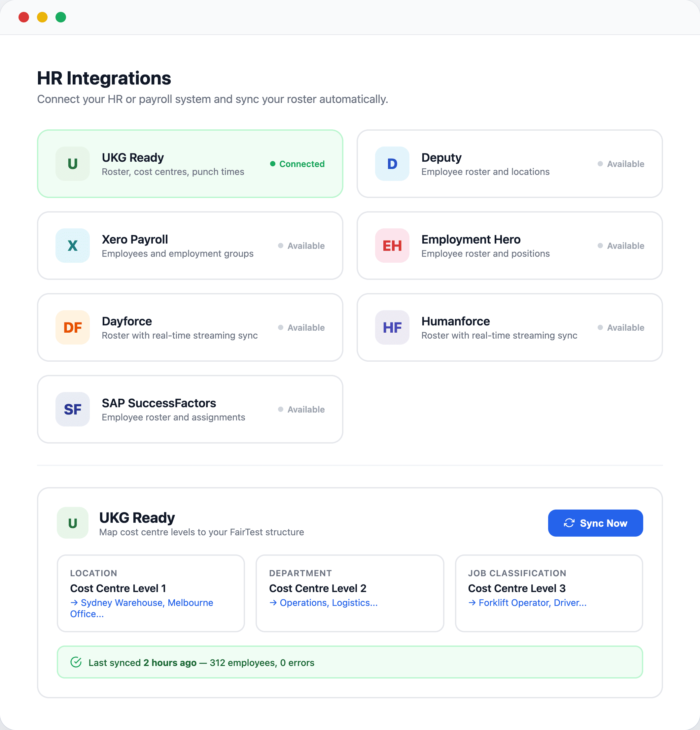Image resolution: width=700 pixels, height=730 pixels.
Task: Maximize the window with the green button
Action: tap(61, 17)
